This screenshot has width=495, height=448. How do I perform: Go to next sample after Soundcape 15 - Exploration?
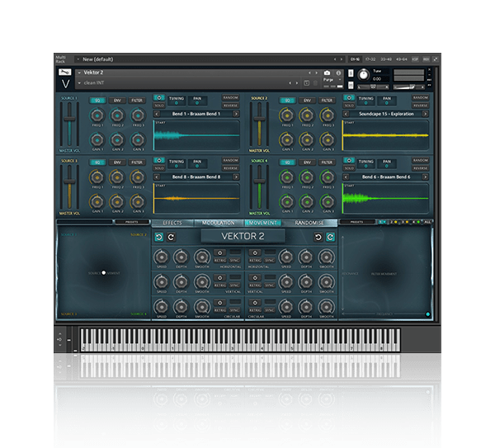pyautogui.click(x=427, y=113)
